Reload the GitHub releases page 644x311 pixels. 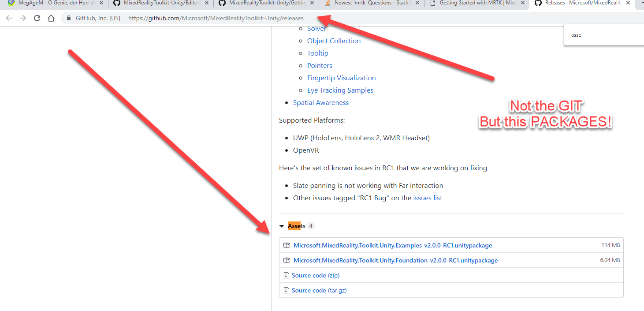tap(37, 19)
